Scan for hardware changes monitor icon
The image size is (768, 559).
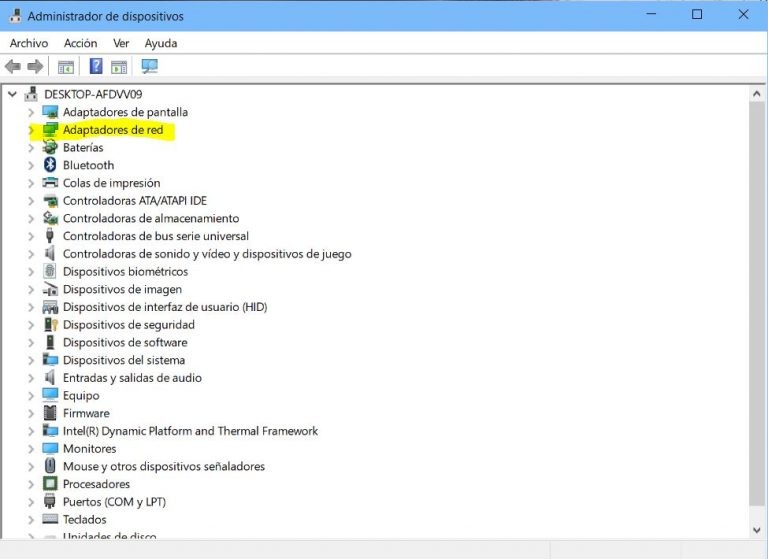[149, 66]
